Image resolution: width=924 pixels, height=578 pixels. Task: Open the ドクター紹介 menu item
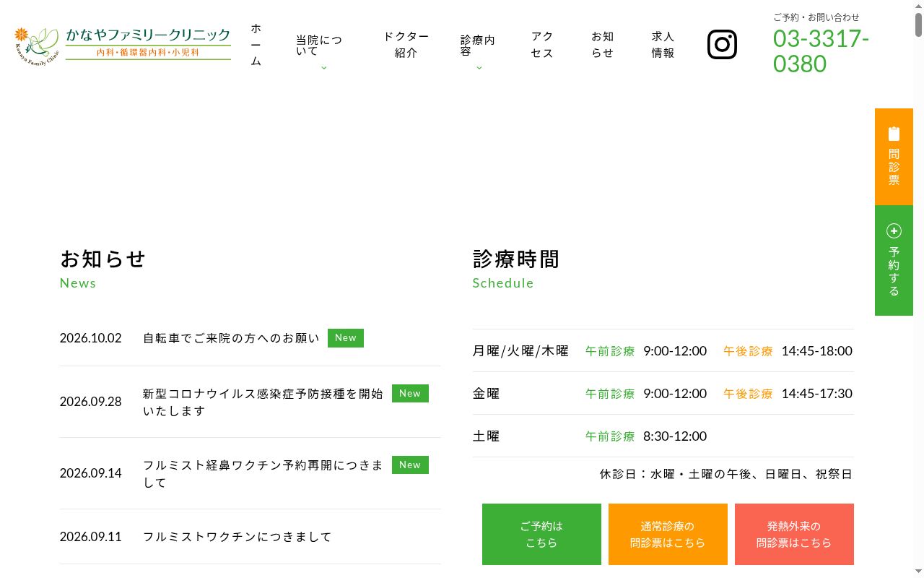[406, 45]
